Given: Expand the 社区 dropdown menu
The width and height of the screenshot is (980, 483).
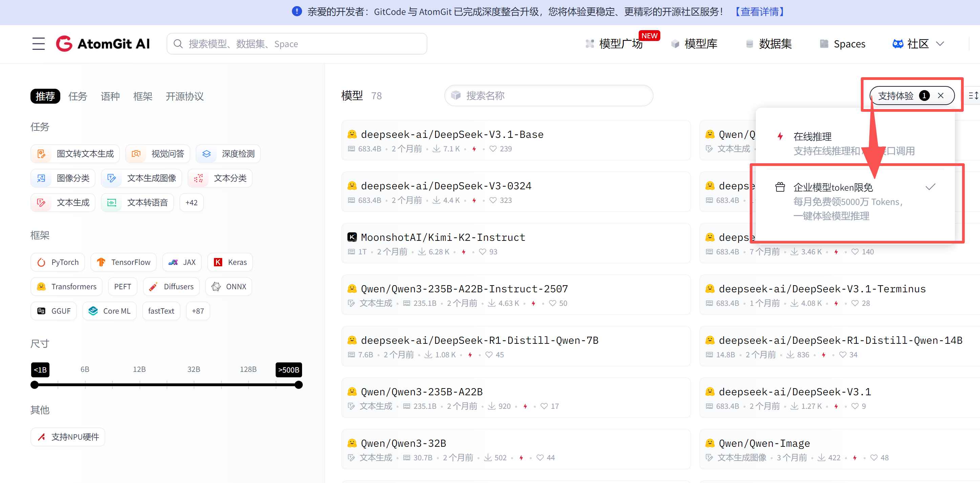Looking at the screenshot, I should coord(918,44).
